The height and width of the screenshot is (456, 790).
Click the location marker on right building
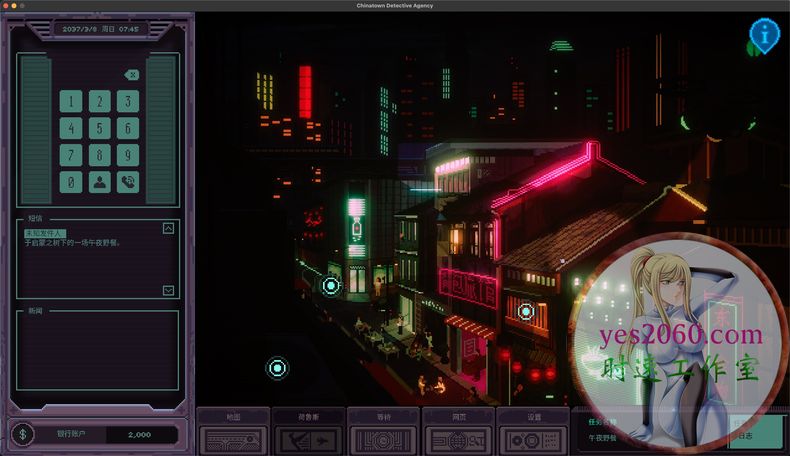(526, 311)
